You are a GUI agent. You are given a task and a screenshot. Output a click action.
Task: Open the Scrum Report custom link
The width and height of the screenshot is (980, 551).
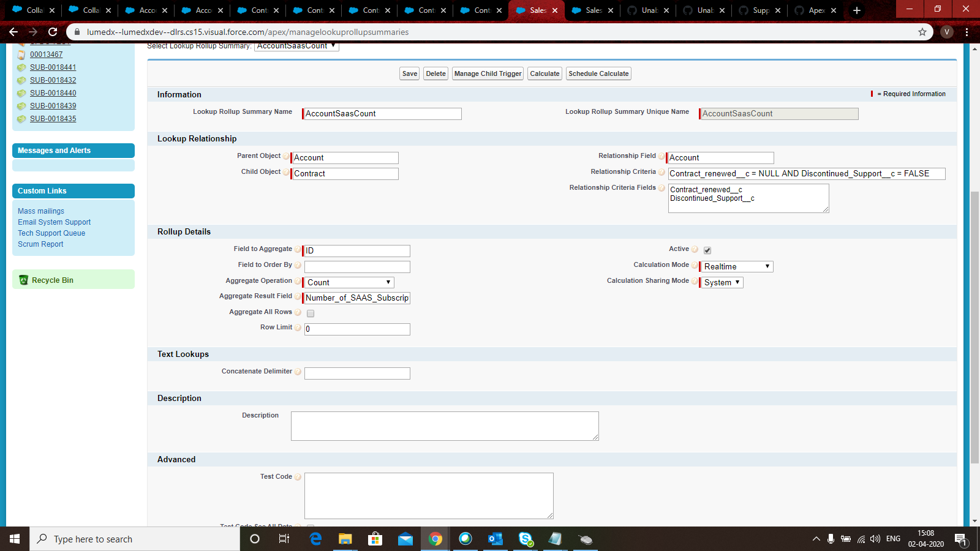[40, 244]
